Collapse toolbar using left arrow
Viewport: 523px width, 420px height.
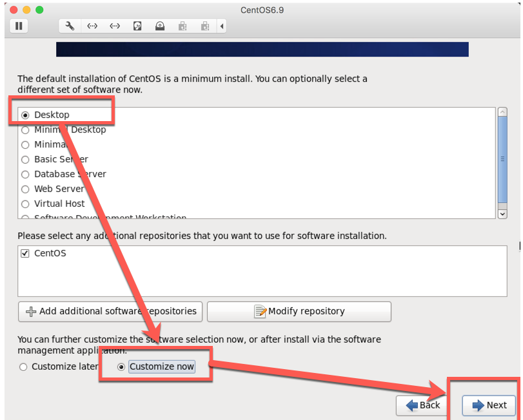click(222, 26)
